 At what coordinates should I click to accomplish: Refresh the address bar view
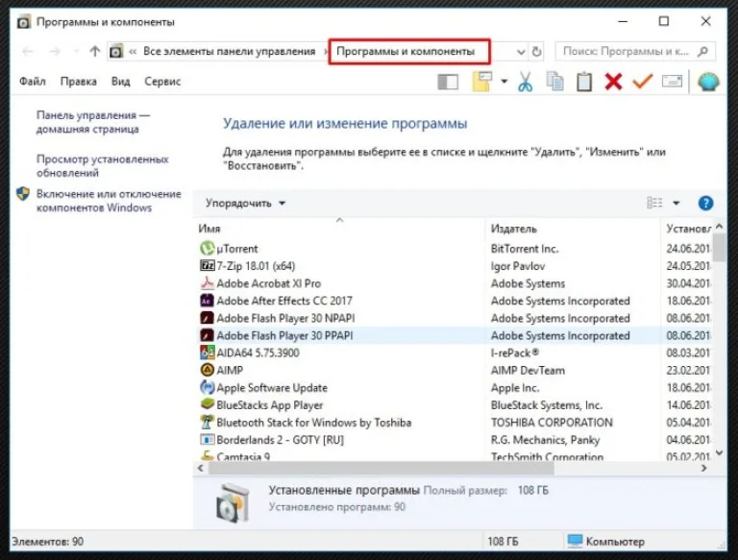point(536,51)
